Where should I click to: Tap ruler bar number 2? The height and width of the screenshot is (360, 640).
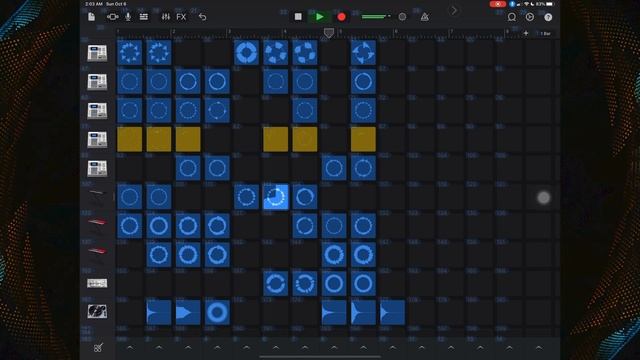pyautogui.click(x=174, y=31)
